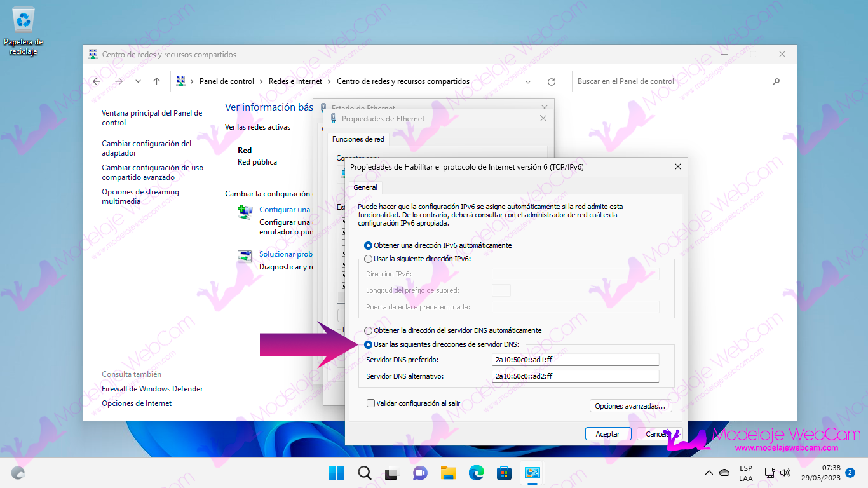Enable 'Validar configuración al salir' checkbox
868x488 pixels.
click(371, 403)
